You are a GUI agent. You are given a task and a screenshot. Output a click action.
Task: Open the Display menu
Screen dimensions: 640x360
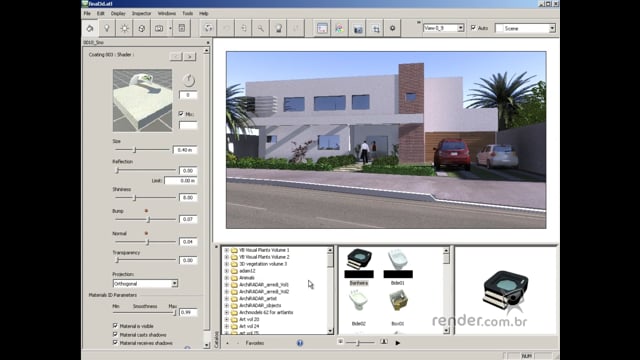click(x=118, y=13)
